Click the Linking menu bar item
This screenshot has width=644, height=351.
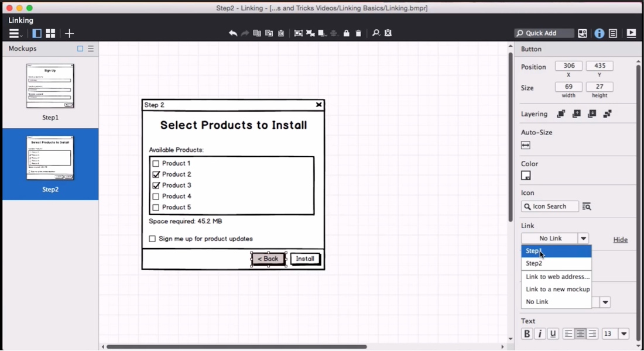(20, 20)
